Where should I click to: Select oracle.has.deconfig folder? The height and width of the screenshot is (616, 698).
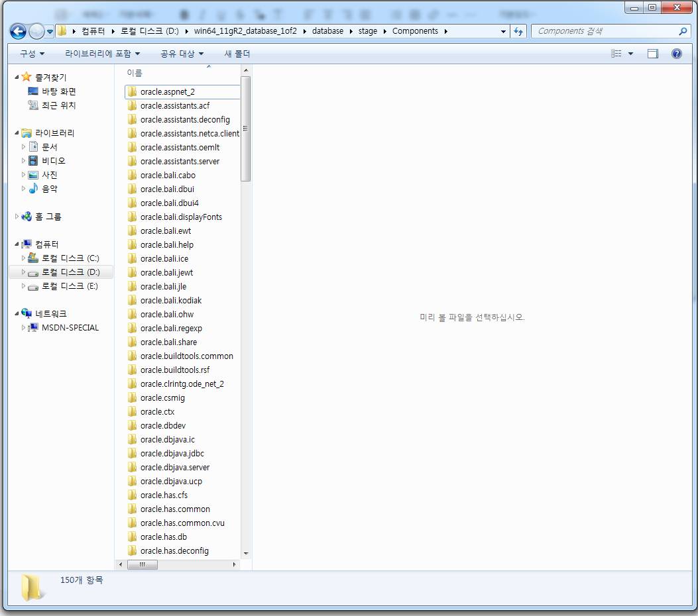tap(174, 550)
